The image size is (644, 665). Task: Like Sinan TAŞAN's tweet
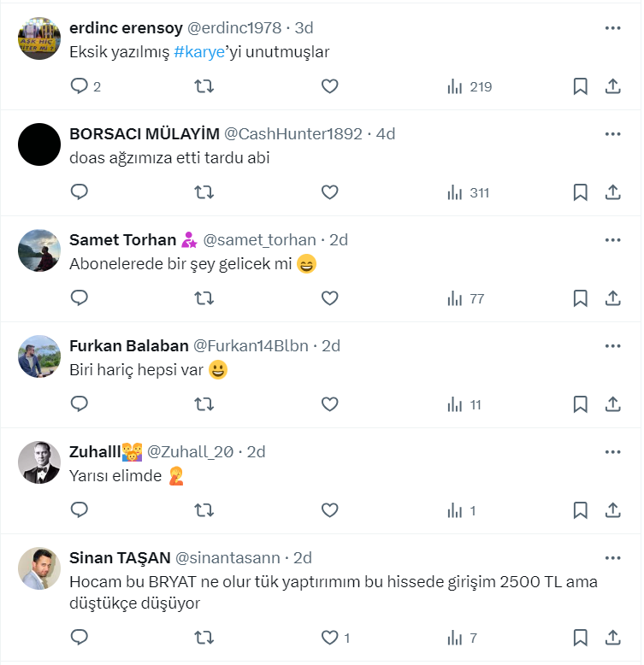(331, 638)
